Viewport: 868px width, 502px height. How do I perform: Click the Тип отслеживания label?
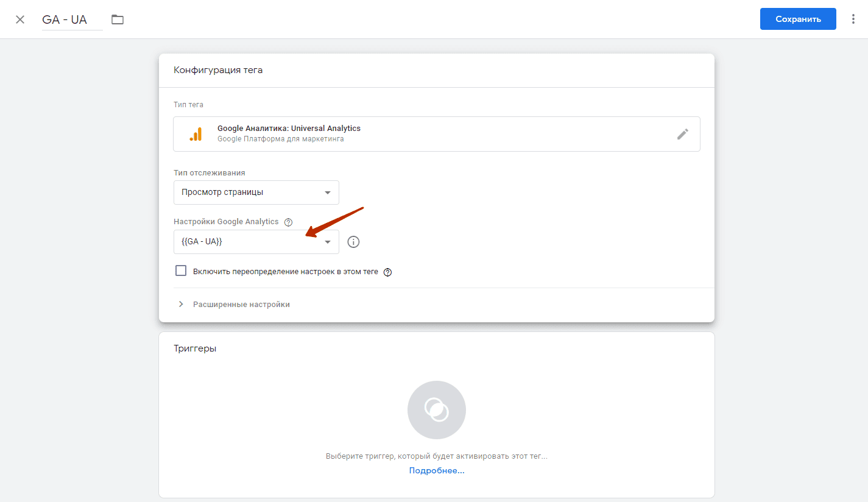pos(210,173)
